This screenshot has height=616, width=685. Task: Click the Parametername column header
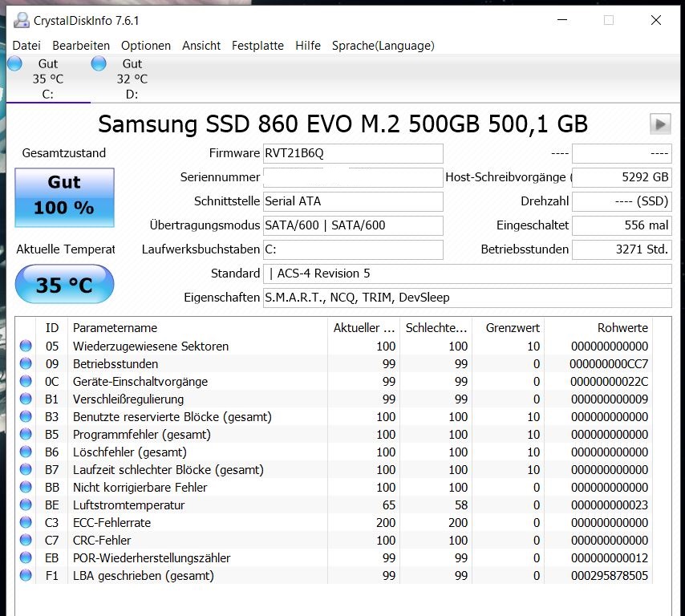pos(197,328)
